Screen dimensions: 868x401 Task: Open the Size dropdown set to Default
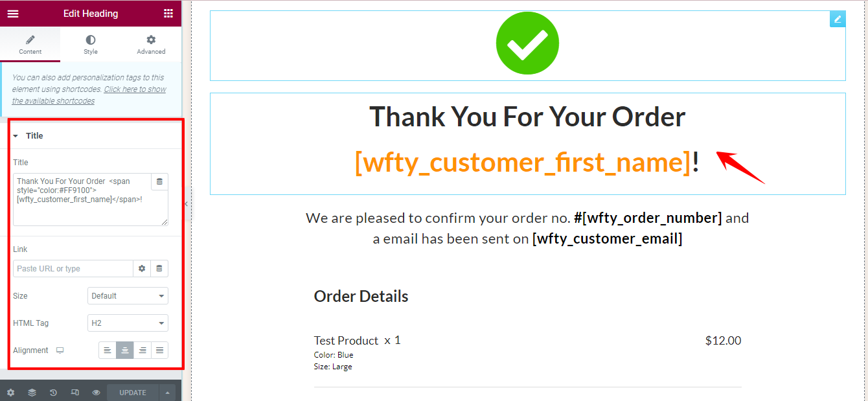(128, 295)
